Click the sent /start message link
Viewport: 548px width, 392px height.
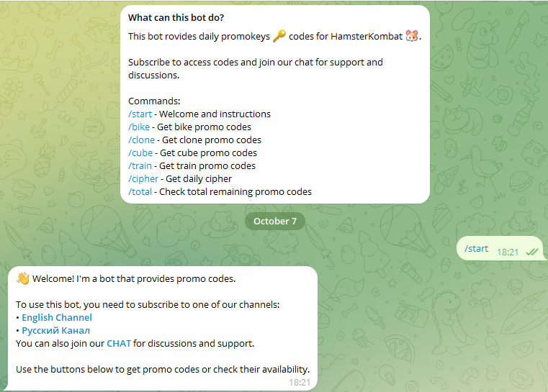(476, 249)
